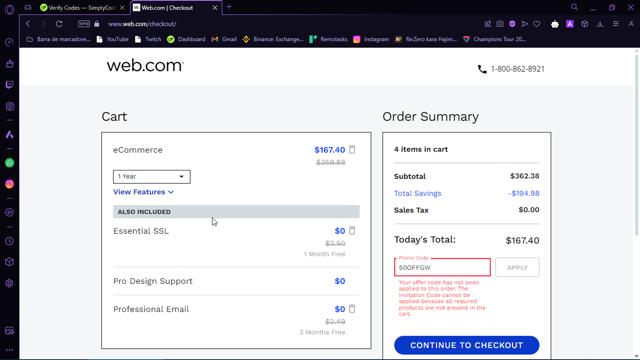Click the ALSO INCLUDED header

coord(236,212)
